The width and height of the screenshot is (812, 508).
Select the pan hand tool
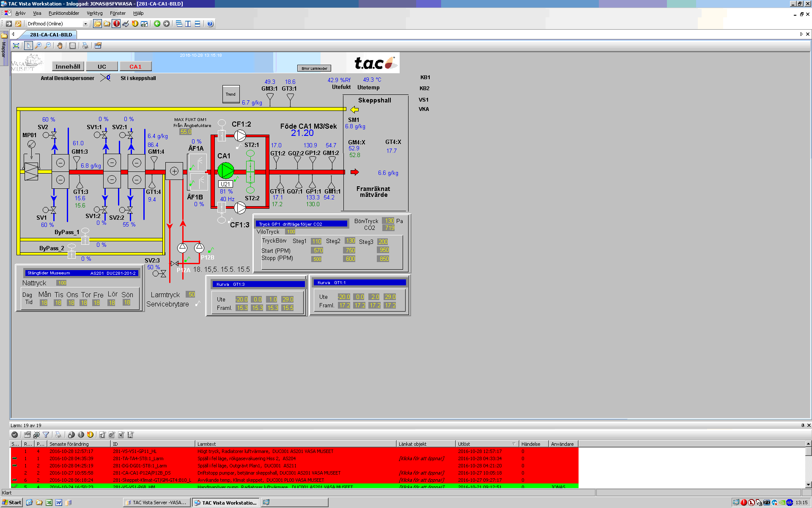(x=60, y=46)
